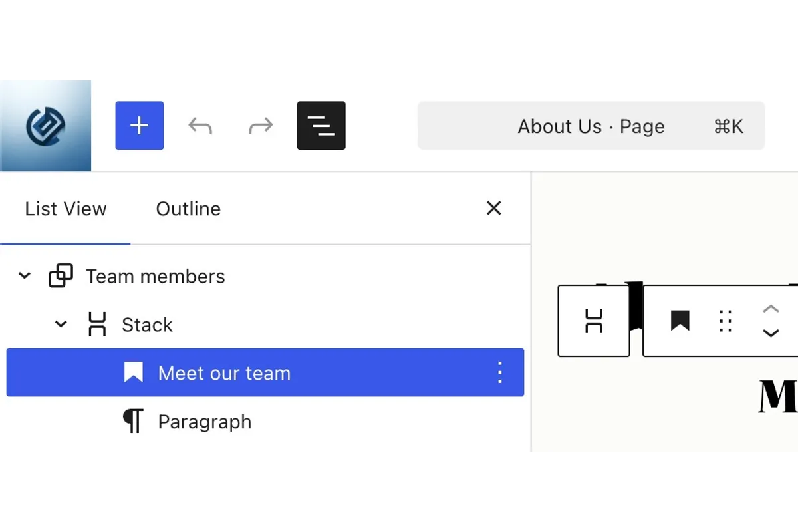The width and height of the screenshot is (798, 532).
Task: Collapse the Stack block chevron
Action: click(x=61, y=325)
